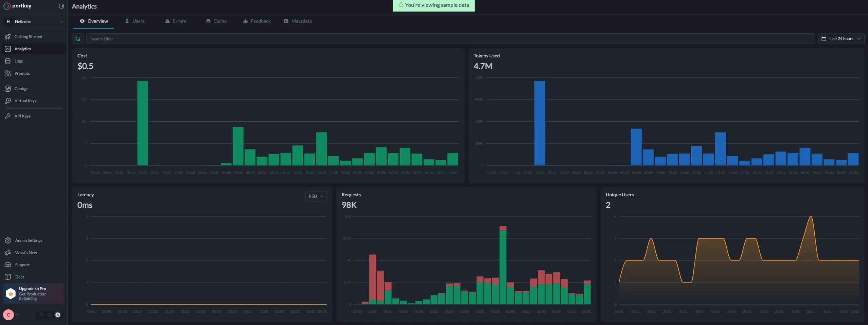Open Logs from the sidebar
The width and height of the screenshot is (868, 325).
19,61
